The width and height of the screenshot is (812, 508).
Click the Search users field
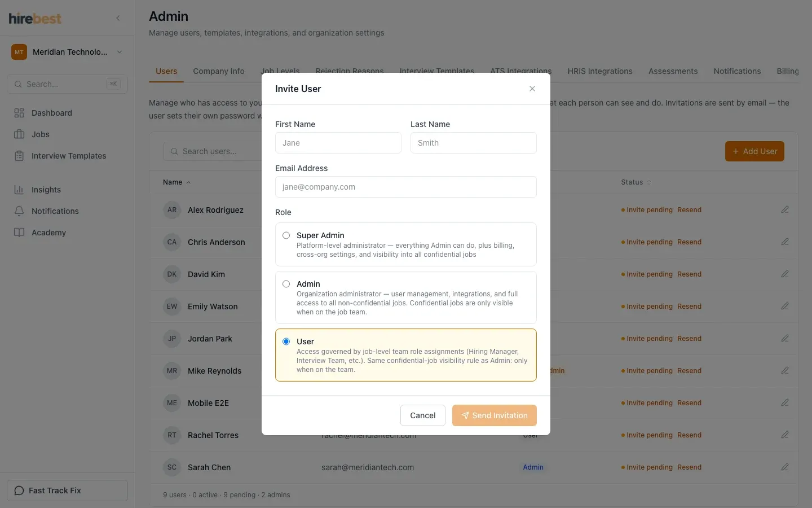[213, 151]
